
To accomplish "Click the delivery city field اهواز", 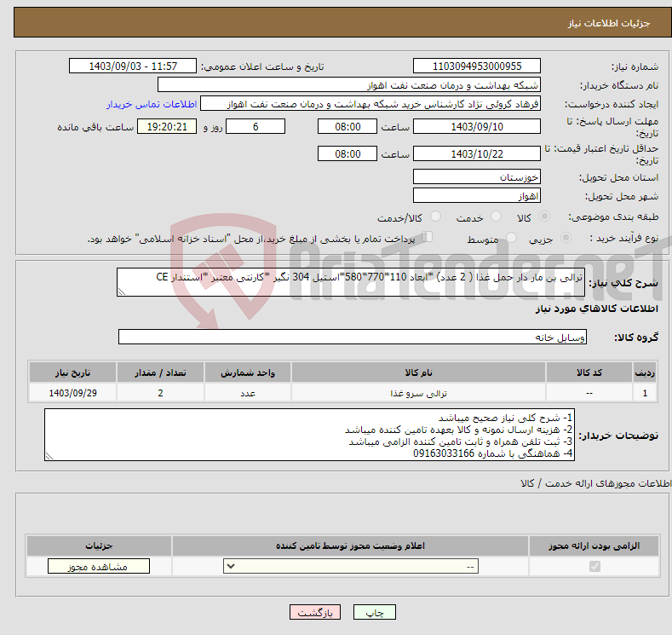I will point(477,195).
